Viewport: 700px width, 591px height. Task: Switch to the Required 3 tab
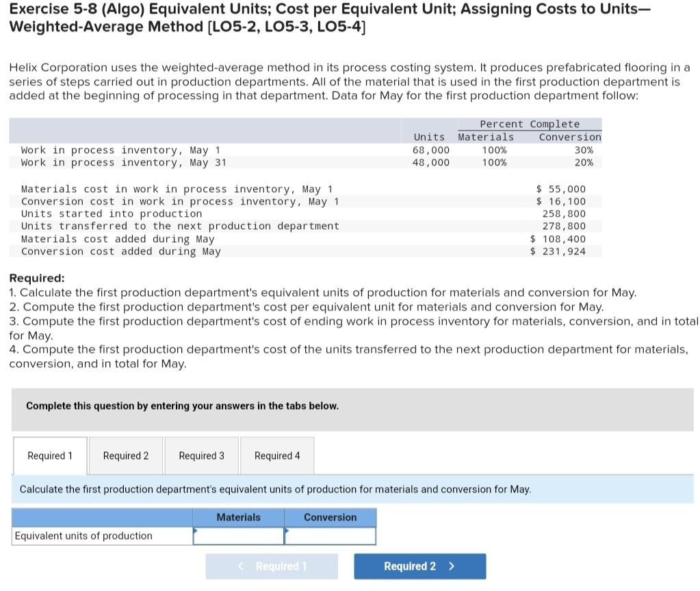(201, 456)
